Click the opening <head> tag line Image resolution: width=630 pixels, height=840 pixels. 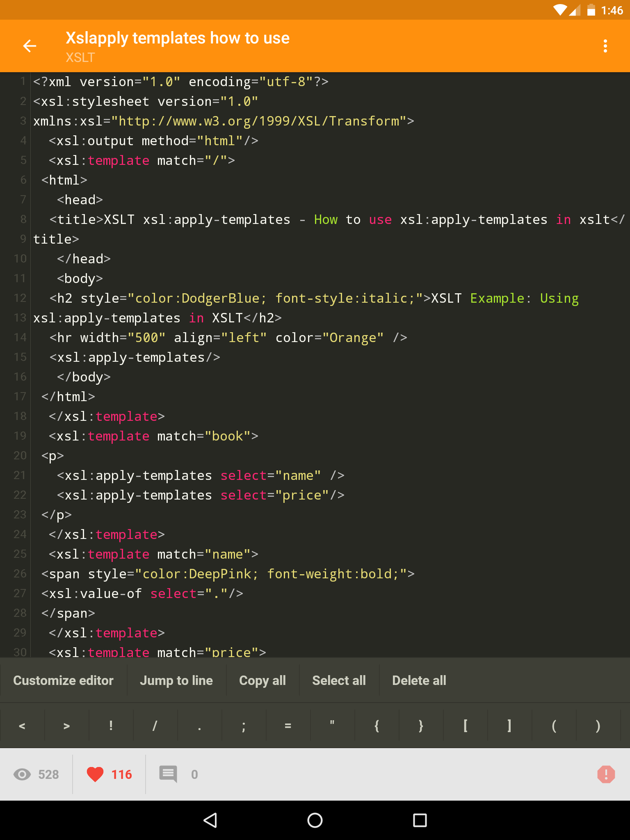coord(80,200)
